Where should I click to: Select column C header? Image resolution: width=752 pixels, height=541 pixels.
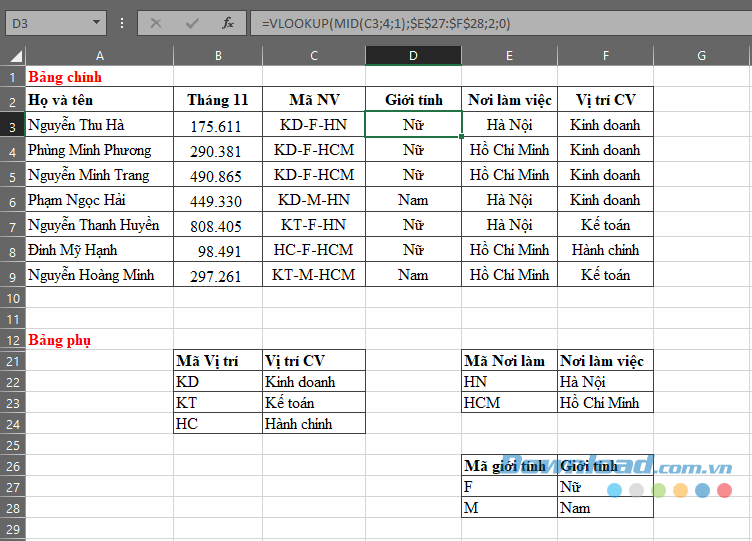[x=314, y=56]
